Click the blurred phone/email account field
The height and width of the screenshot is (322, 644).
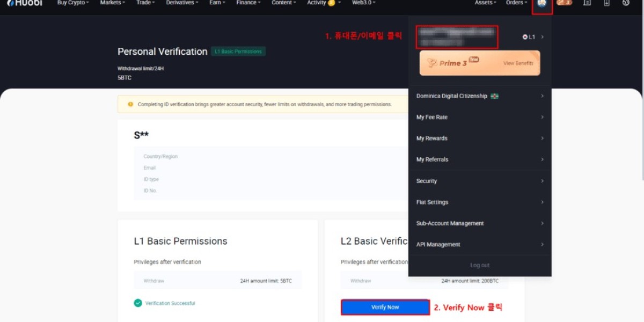[457, 37]
